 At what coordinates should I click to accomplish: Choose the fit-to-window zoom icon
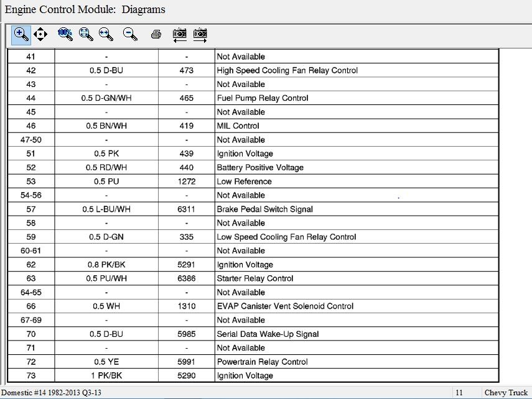coord(86,34)
